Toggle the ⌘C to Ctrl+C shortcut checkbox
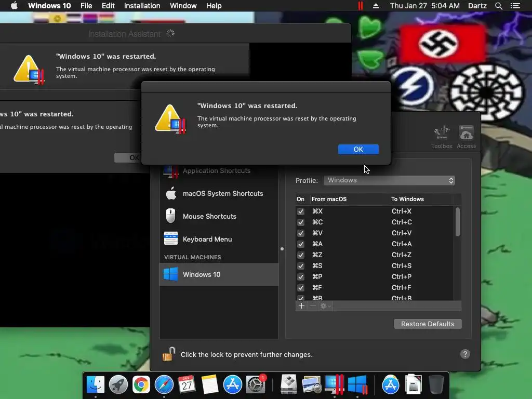532x399 pixels. (301, 222)
